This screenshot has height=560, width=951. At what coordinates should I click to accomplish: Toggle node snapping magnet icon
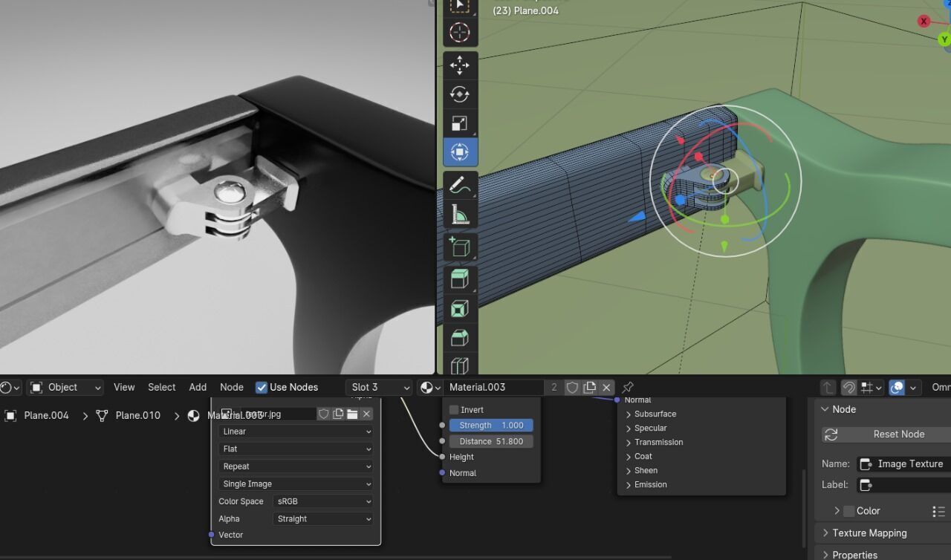[x=848, y=388]
